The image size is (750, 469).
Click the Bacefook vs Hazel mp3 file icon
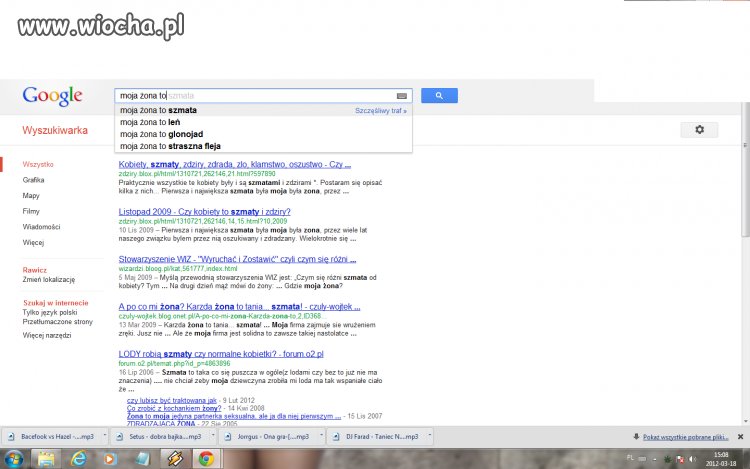(11, 436)
